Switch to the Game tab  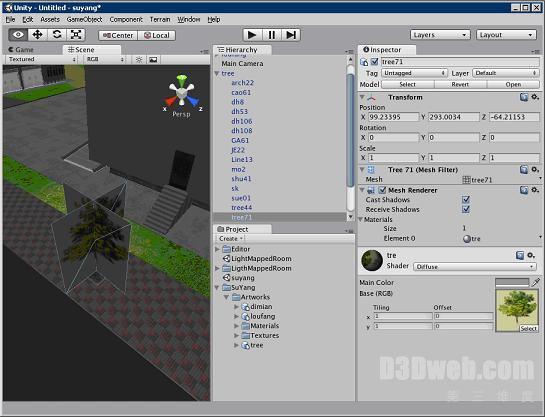[21, 50]
